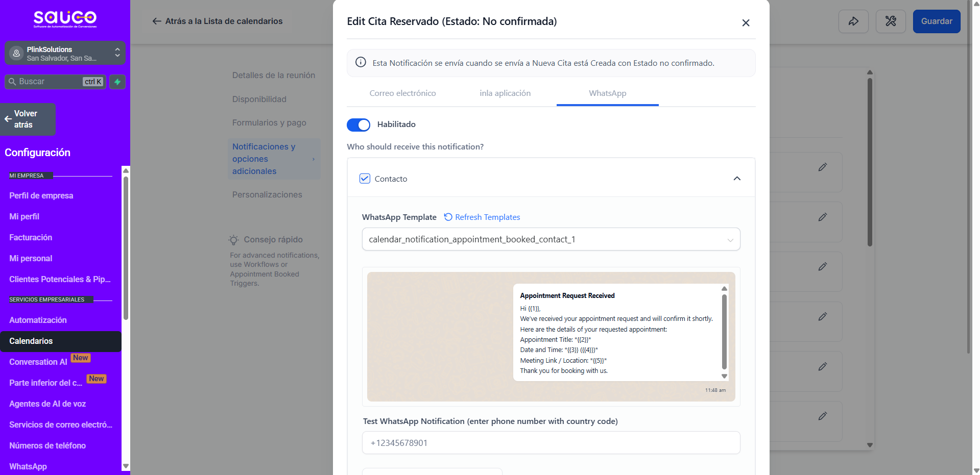Collapse the Contacto section chevron
Viewport: 980px width, 475px height.
point(736,179)
